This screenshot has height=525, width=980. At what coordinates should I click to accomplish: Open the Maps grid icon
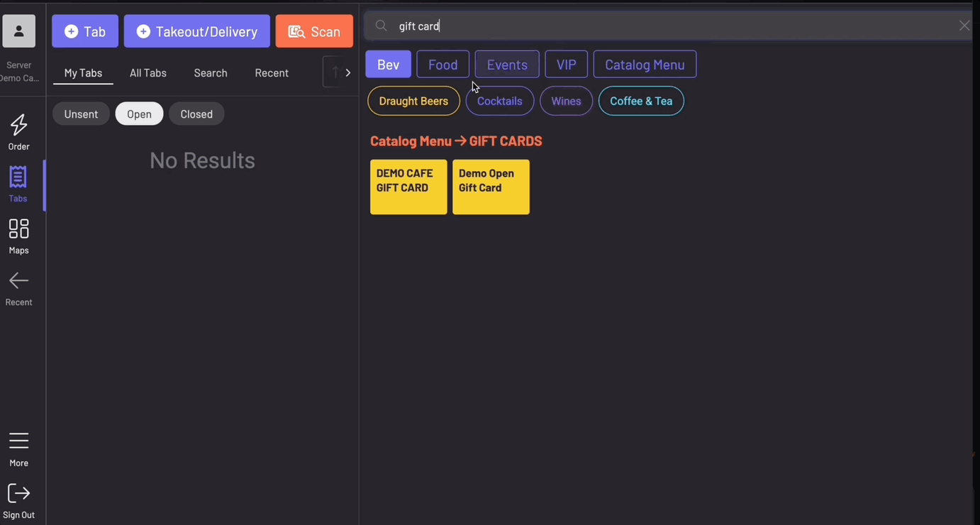click(18, 229)
